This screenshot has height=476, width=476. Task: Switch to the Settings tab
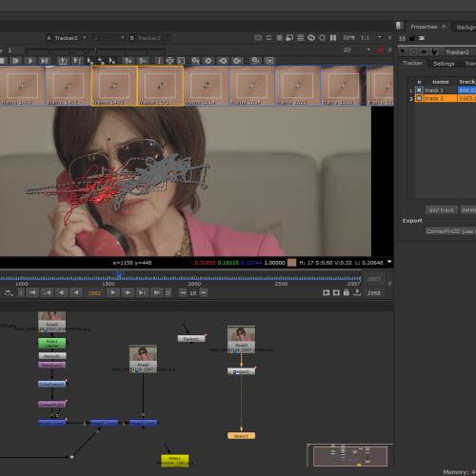pyautogui.click(x=444, y=64)
